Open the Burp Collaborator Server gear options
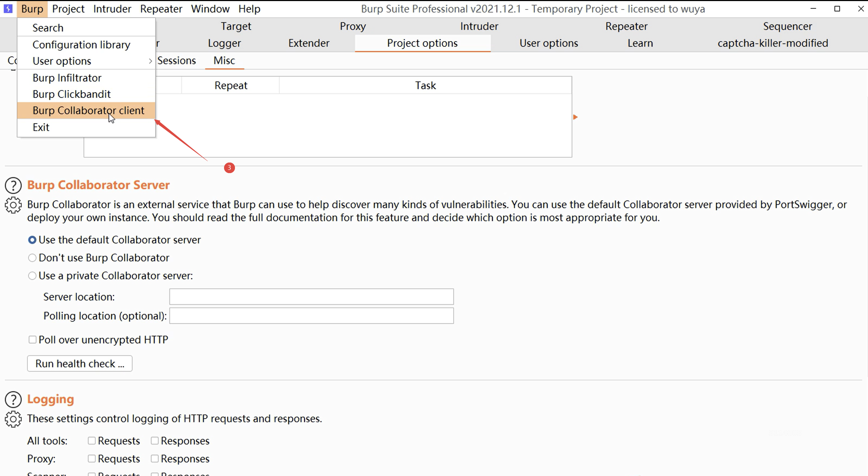 click(13, 205)
